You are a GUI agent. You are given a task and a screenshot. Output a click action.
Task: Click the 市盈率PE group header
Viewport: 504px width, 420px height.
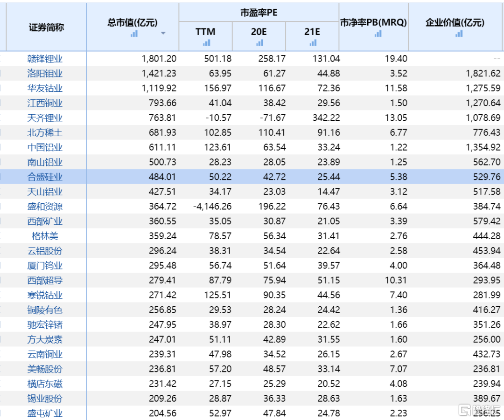(259, 13)
